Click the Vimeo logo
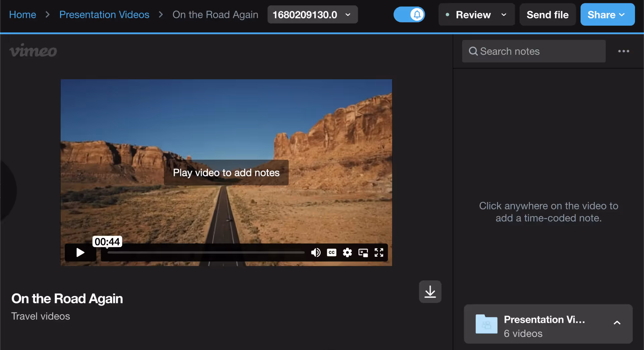This screenshot has height=350, width=644. [33, 50]
